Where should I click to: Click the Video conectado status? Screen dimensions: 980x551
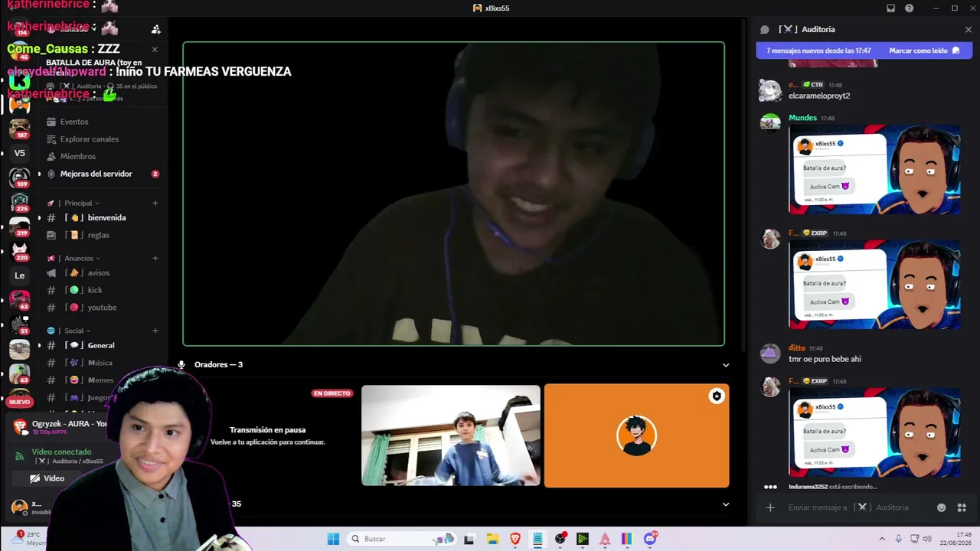coord(61,452)
